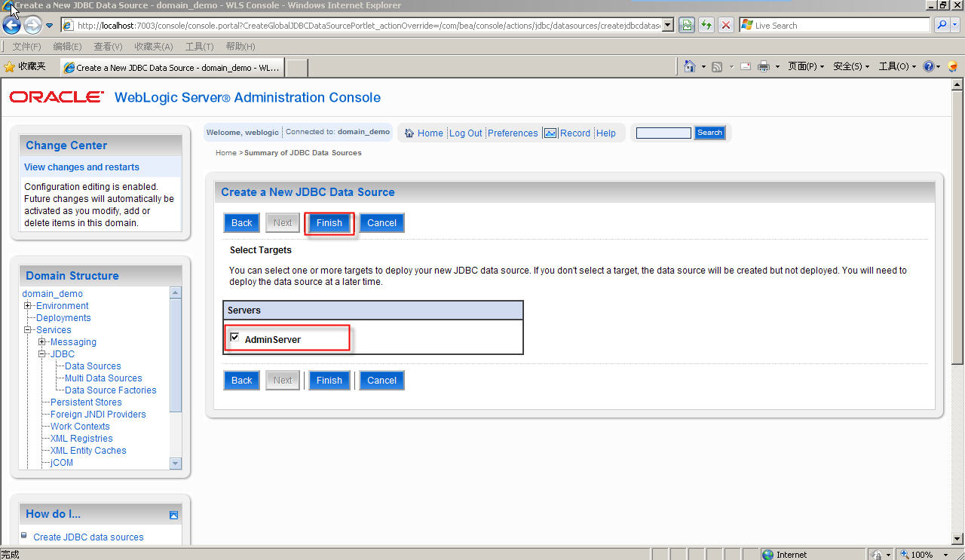Click the URL address bar
Image resolution: width=965 pixels, height=560 pixels.
(x=368, y=25)
